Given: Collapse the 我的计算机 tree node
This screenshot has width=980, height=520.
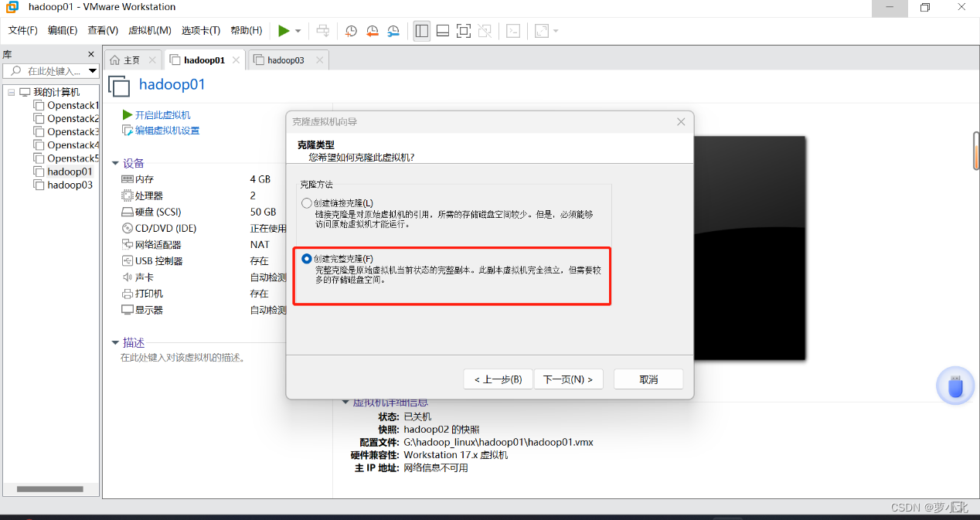Looking at the screenshot, I should [x=12, y=92].
